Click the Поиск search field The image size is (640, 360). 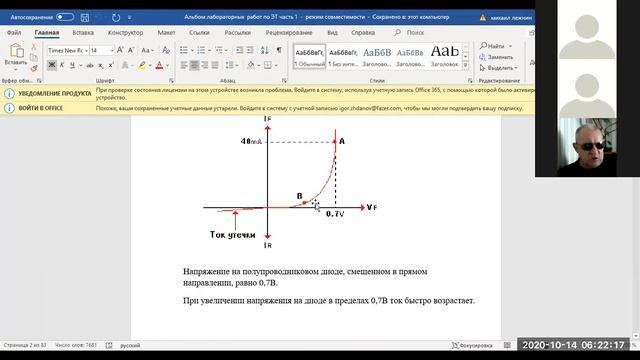pyautogui.click(x=410, y=33)
